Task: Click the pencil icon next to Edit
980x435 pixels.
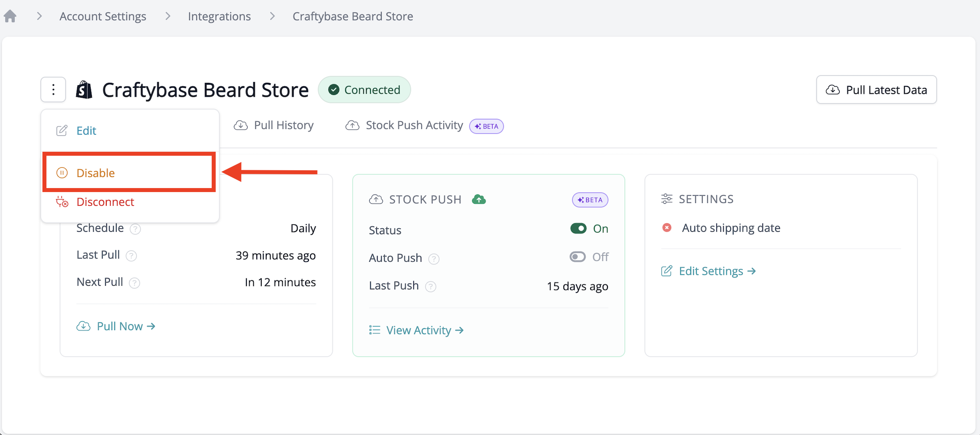Action: pos(62,130)
